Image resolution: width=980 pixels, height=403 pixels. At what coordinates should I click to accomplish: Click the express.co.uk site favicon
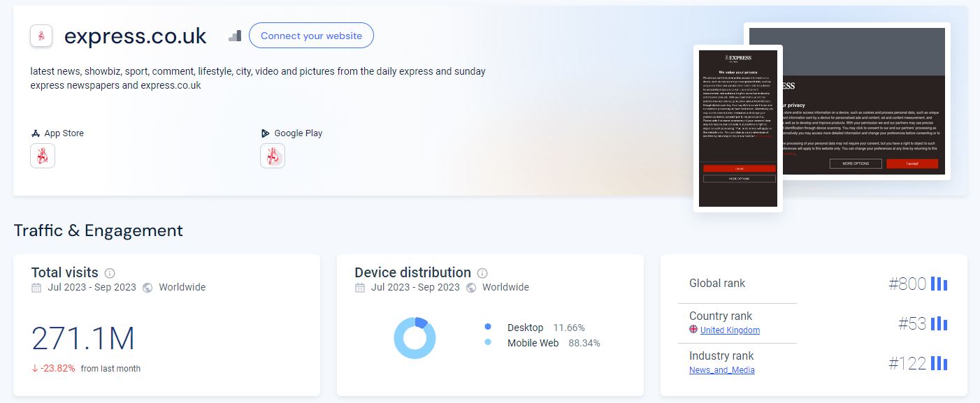pyautogui.click(x=41, y=36)
